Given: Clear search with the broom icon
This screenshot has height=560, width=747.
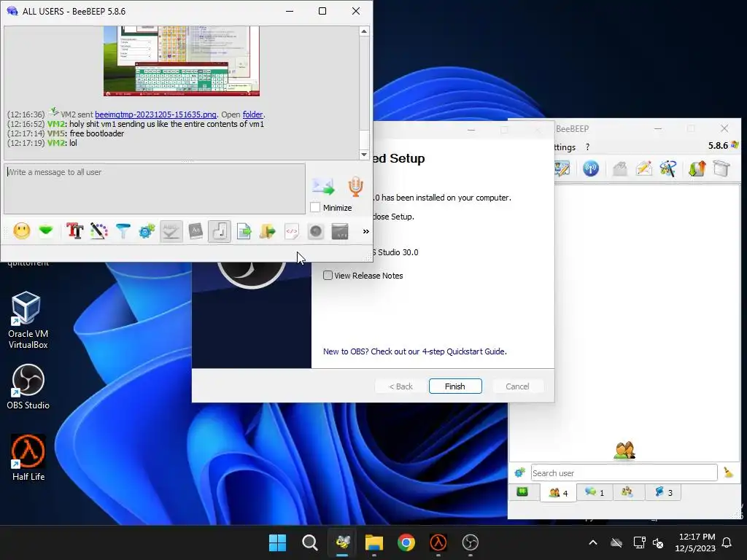Looking at the screenshot, I should click(728, 472).
